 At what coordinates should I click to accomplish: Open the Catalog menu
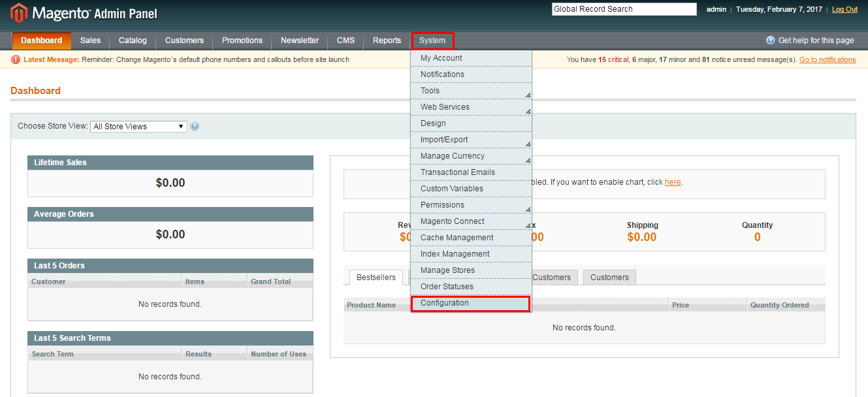[x=133, y=40]
